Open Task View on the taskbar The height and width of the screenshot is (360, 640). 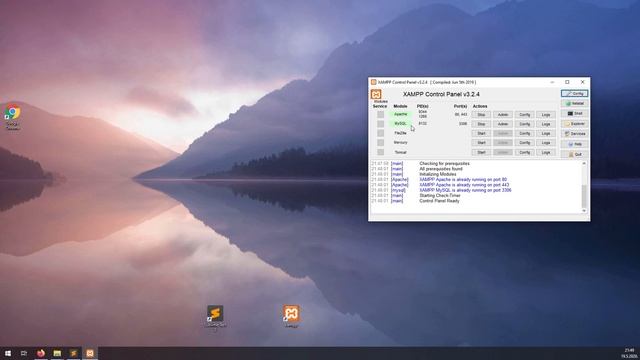(x=24, y=353)
